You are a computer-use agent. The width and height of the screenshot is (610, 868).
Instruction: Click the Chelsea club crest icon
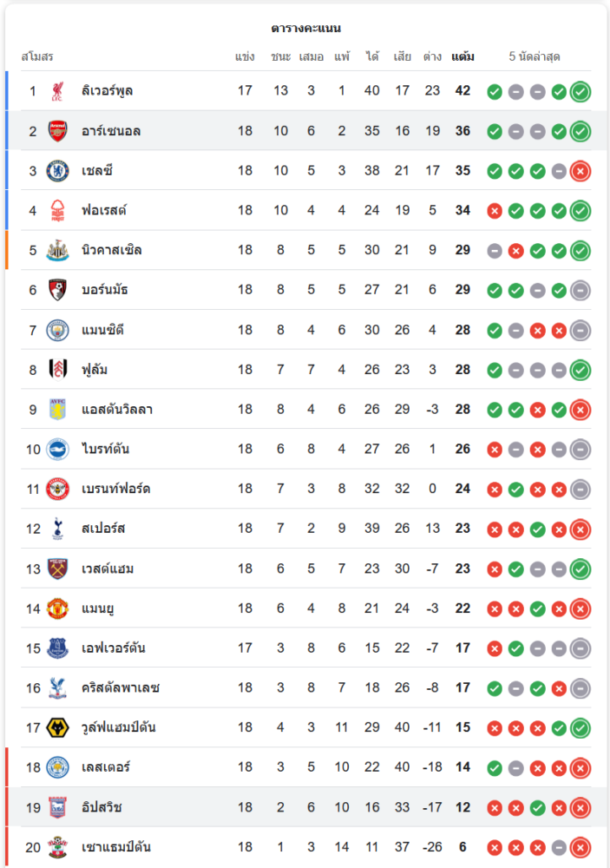coord(58,171)
